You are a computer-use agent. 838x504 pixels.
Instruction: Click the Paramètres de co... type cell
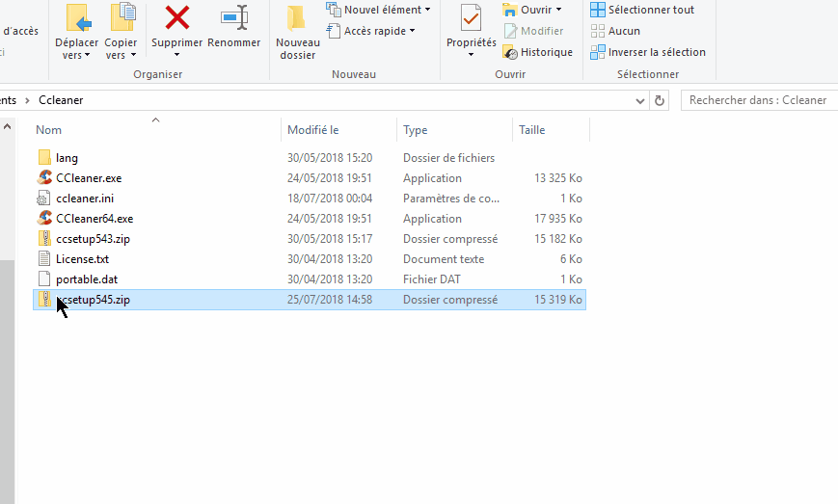(451, 199)
